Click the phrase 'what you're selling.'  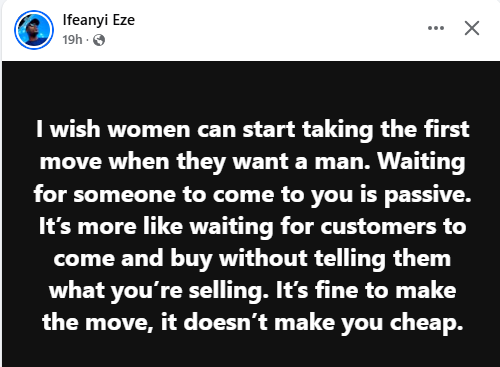159,291
